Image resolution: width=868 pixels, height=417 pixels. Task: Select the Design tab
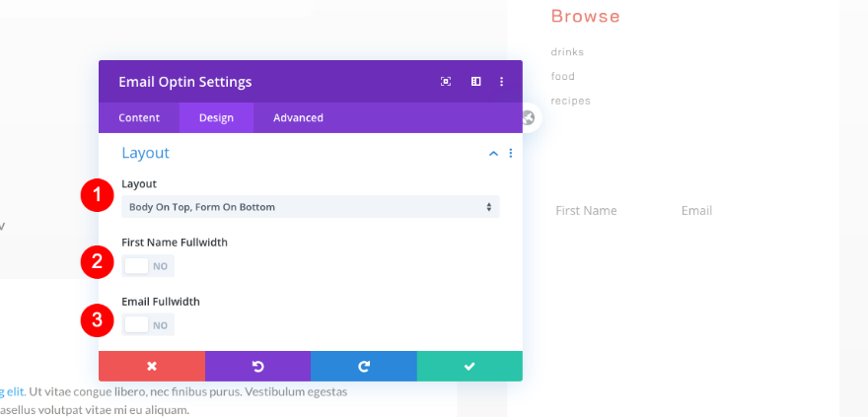point(216,118)
